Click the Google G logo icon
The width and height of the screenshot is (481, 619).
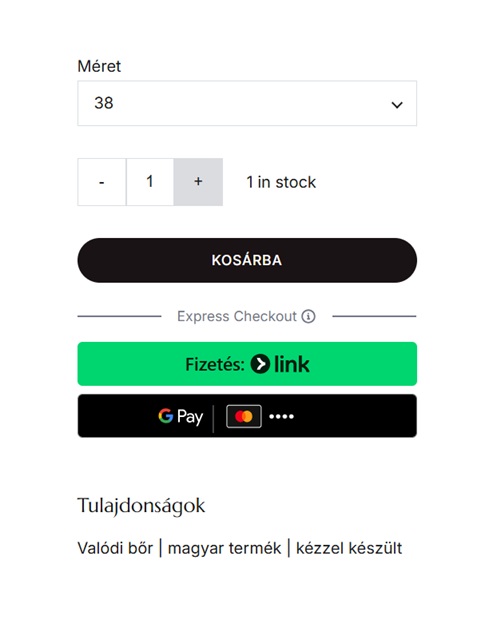point(165,416)
